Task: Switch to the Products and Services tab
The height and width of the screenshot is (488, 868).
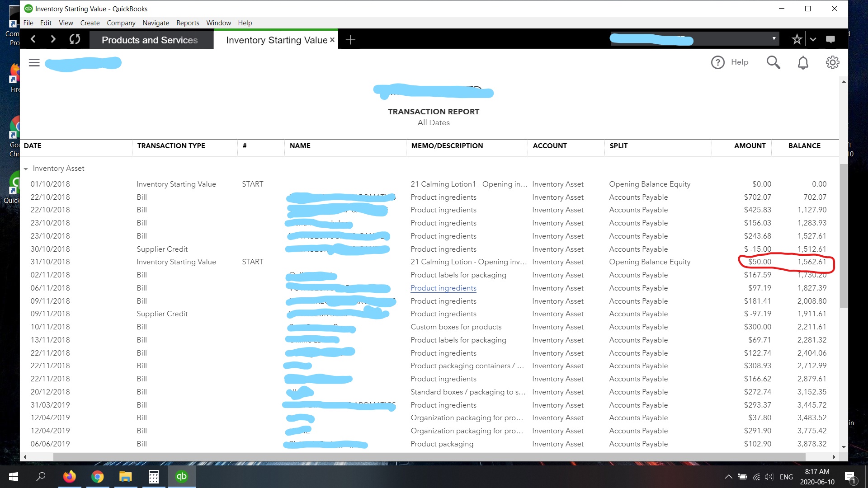Action: [150, 40]
